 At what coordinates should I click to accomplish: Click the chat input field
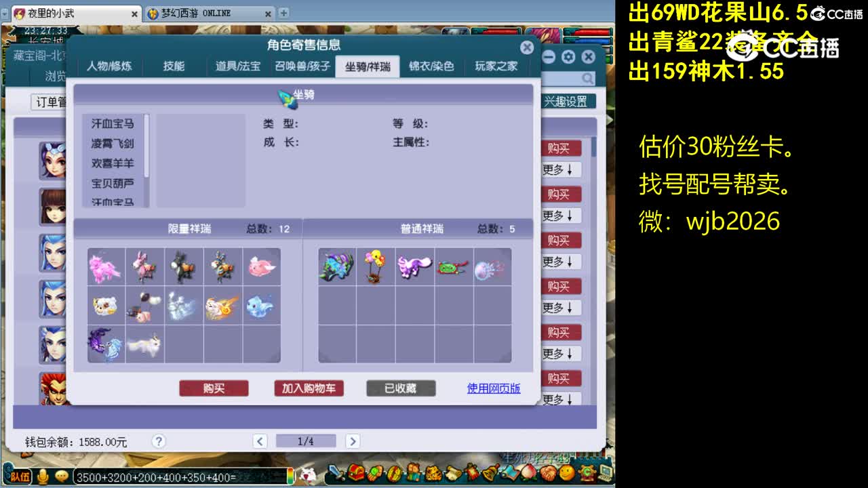[x=180, y=477]
